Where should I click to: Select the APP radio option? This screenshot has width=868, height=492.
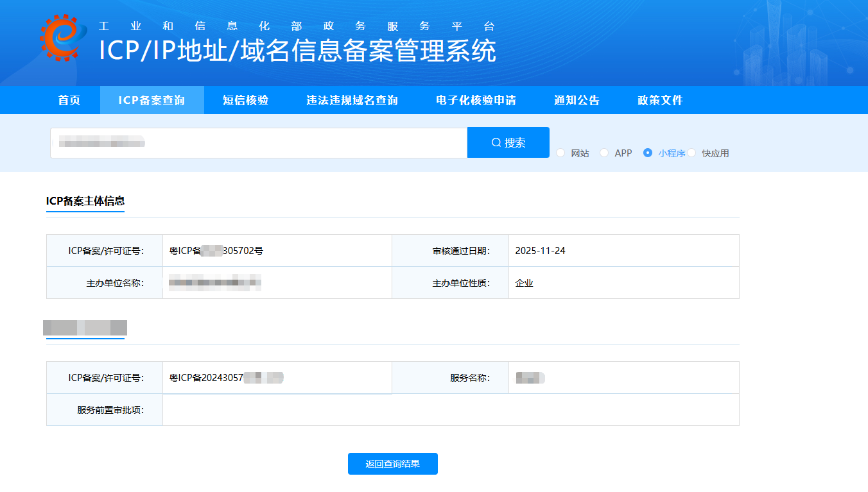coord(604,153)
